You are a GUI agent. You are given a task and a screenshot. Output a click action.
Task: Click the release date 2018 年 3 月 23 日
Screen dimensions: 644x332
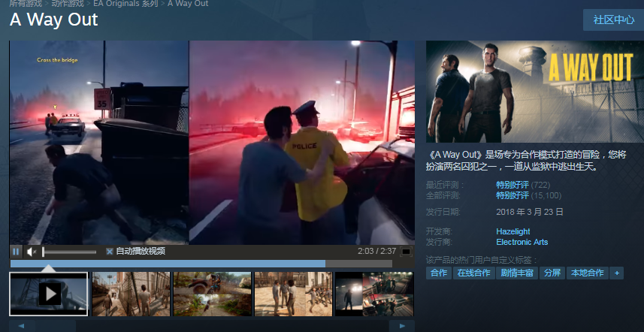click(x=530, y=212)
